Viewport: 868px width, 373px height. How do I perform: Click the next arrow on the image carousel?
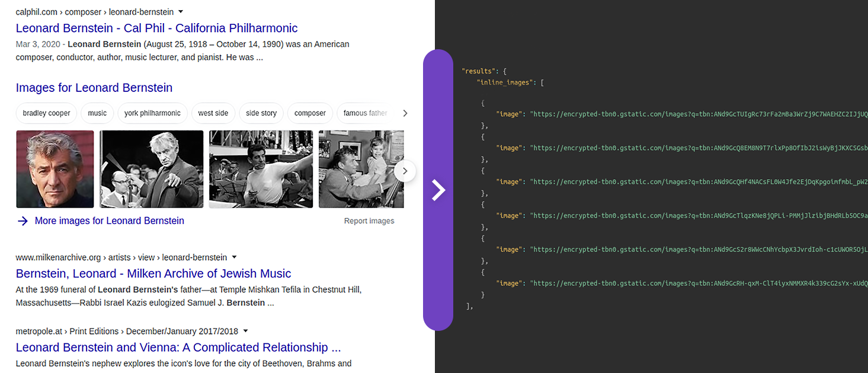tap(405, 171)
